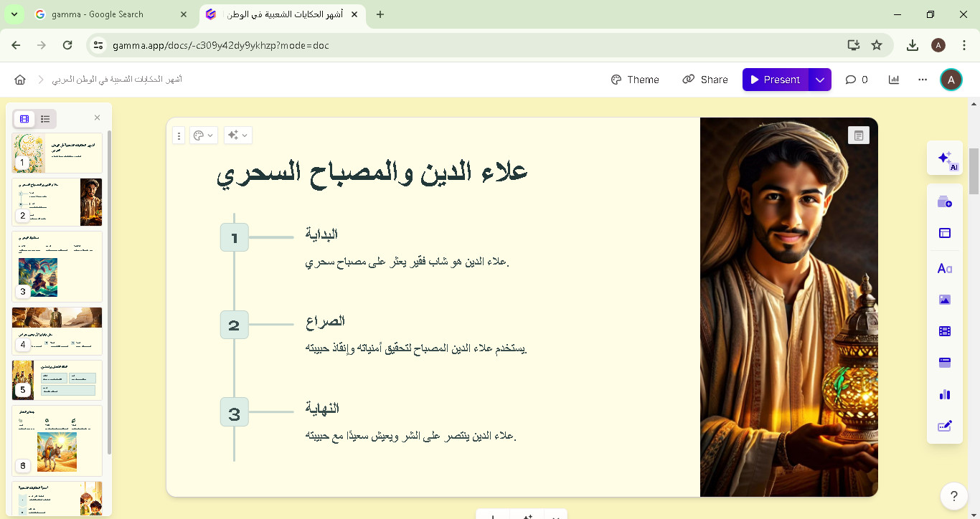Open the card style palette dropdown

[x=203, y=135]
